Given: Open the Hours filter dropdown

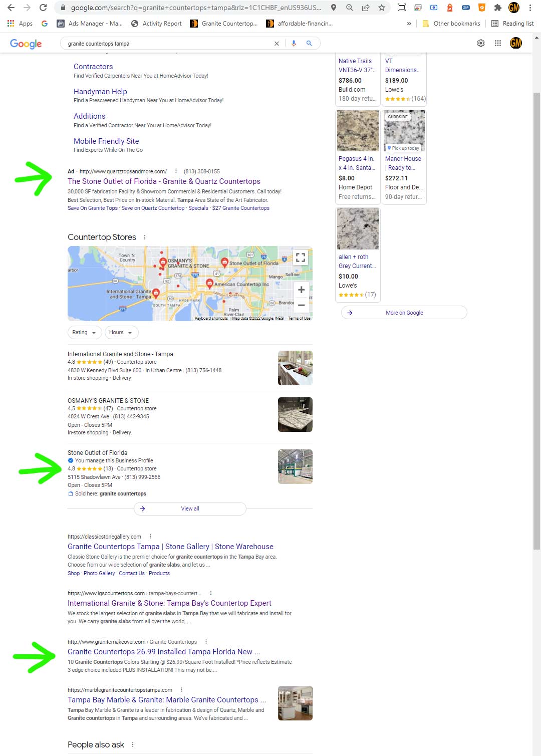Looking at the screenshot, I should pyautogui.click(x=121, y=333).
